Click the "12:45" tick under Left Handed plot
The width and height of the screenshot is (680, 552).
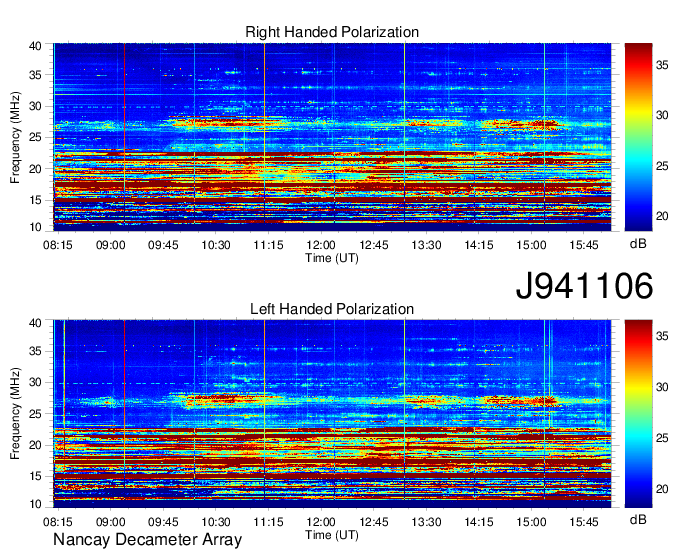(x=373, y=522)
